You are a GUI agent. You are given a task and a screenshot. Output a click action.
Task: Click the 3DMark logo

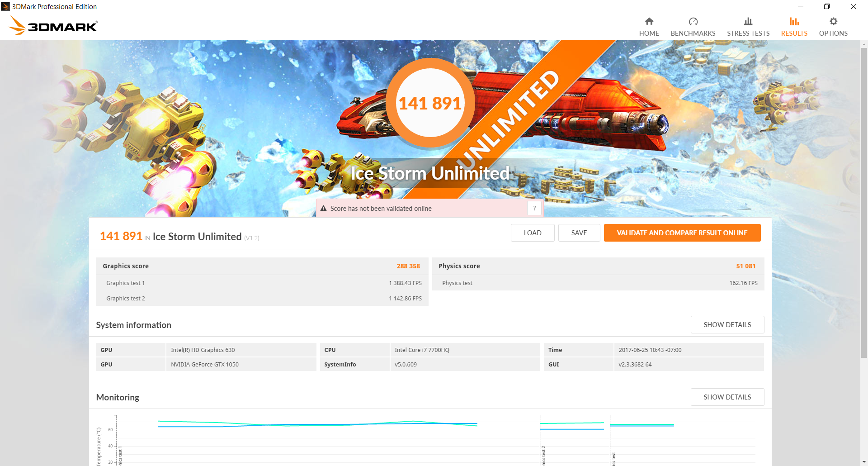53,26
